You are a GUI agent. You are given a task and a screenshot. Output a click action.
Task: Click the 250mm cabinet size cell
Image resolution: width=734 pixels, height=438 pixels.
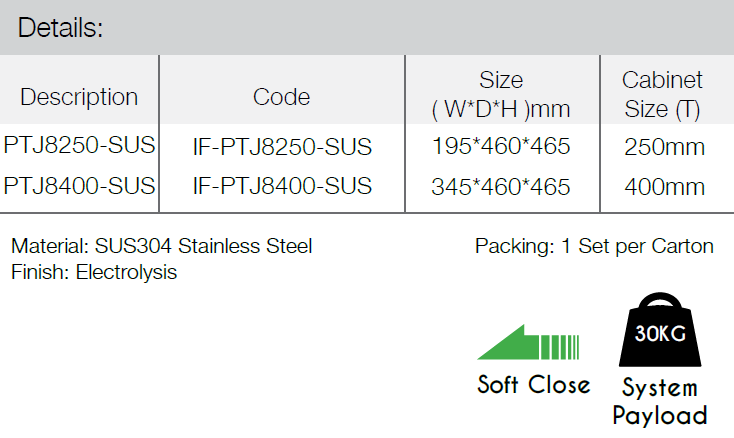coord(664,148)
